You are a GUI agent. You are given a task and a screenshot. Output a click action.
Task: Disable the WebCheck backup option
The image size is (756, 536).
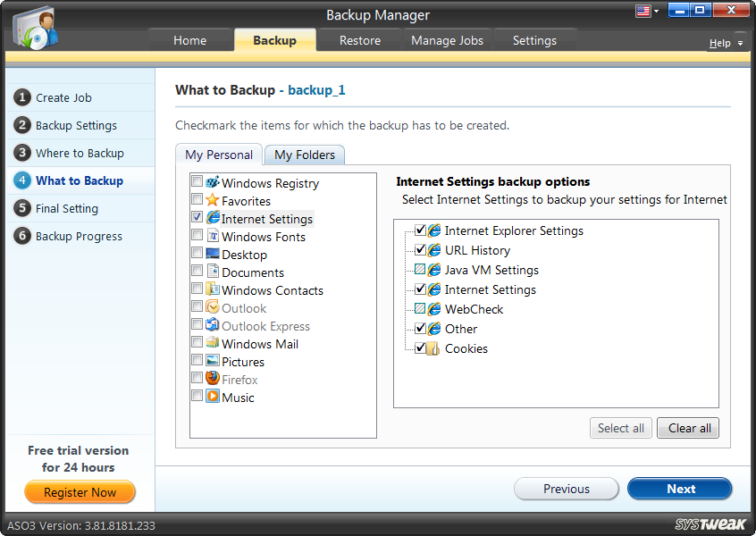point(420,309)
